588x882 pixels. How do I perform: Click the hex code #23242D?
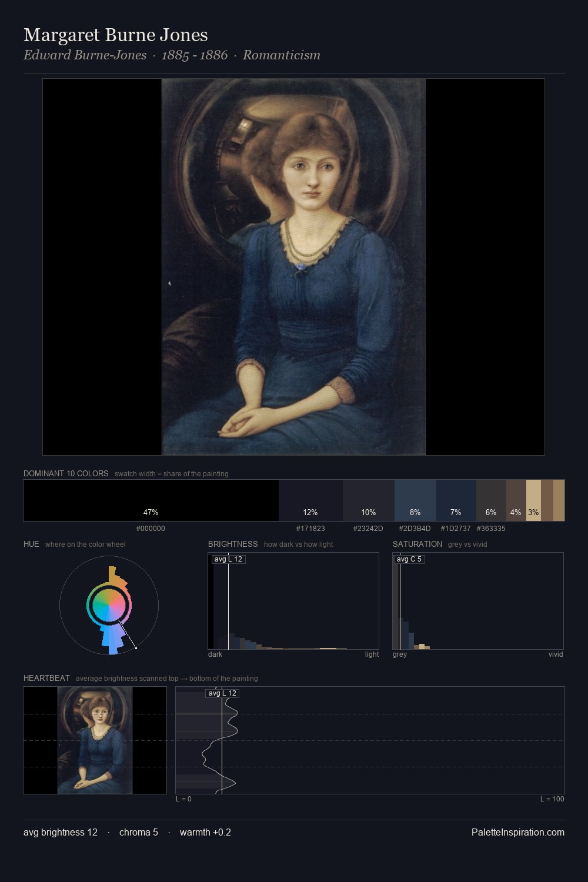(368, 529)
